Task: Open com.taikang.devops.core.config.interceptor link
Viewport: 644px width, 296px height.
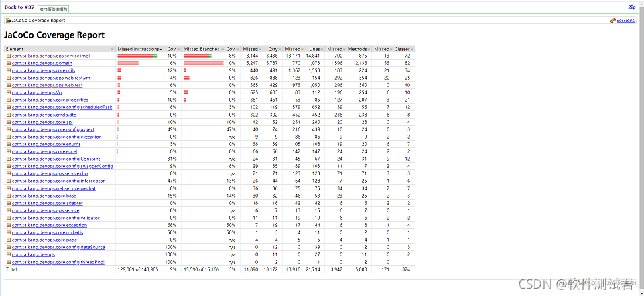Action: pyautogui.click(x=58, y=181)
